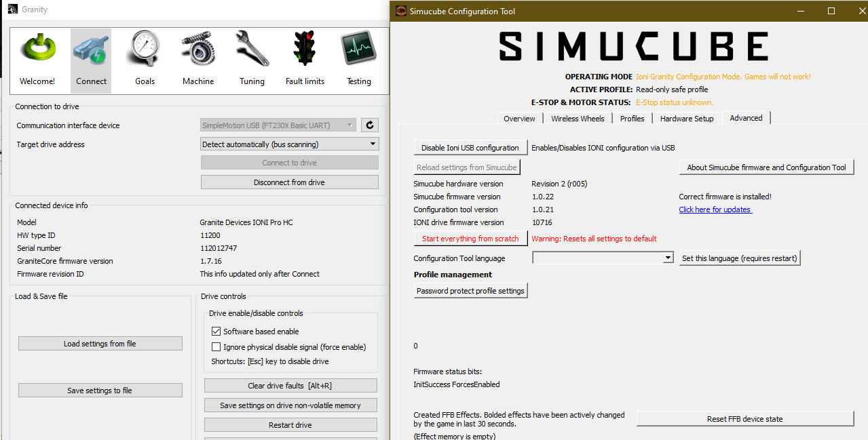
Task: Click the serial number value 112012747
Action: pyautogui.click(x=219, y=248)
